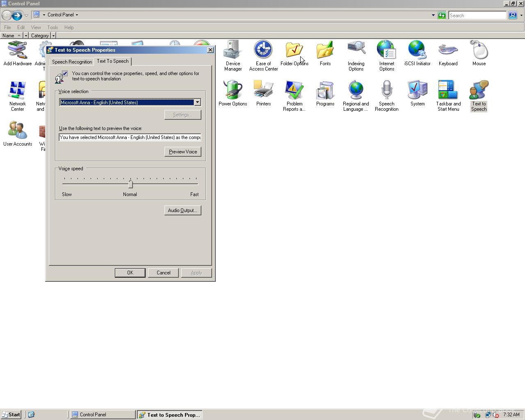
Task: Open the Fonts folder icon
Action: click(x=325, y=54)
